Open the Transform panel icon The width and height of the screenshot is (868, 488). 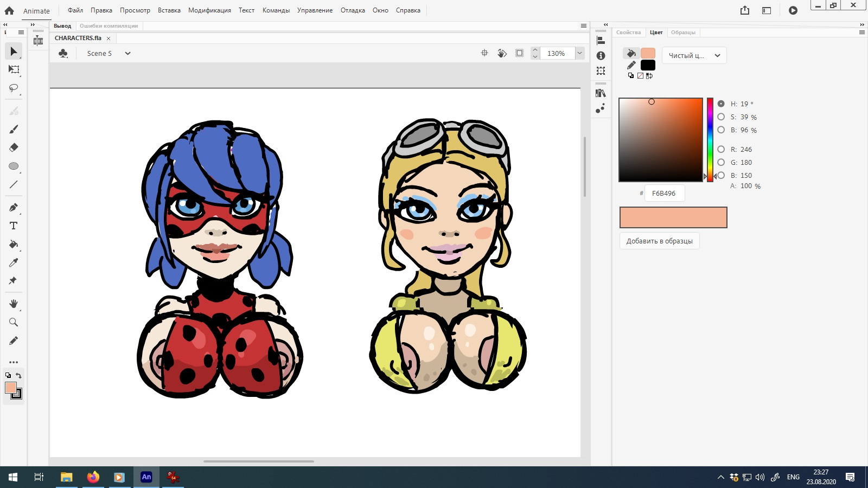coord(601,71)
